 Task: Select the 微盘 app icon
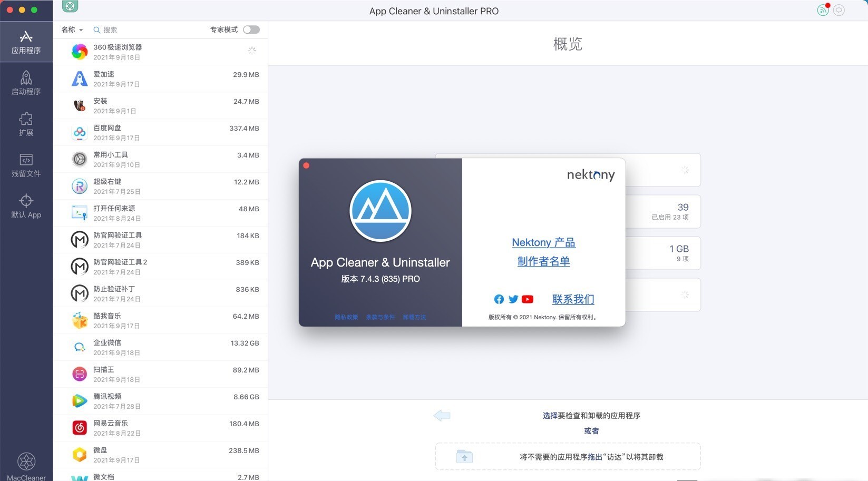(80, 455)
